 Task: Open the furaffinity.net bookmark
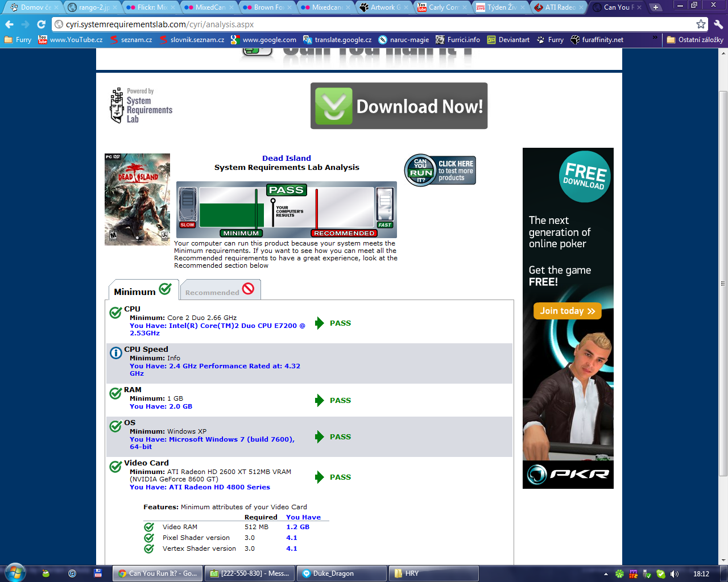click(597, 40)
